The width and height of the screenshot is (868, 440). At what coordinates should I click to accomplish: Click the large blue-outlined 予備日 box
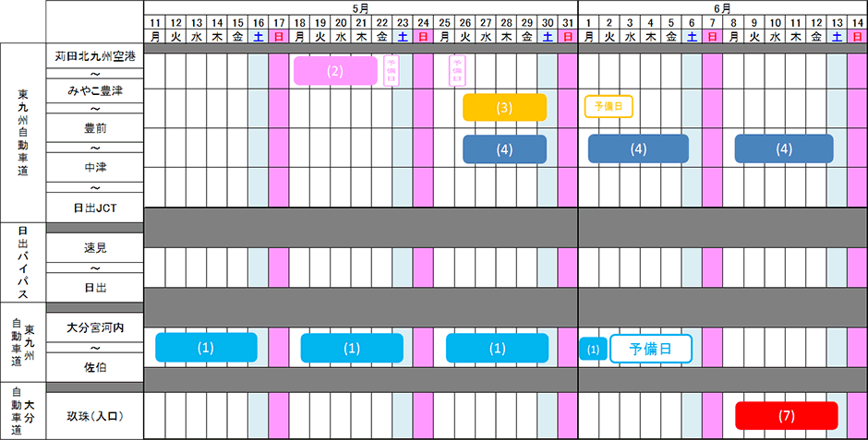(651, 349)
